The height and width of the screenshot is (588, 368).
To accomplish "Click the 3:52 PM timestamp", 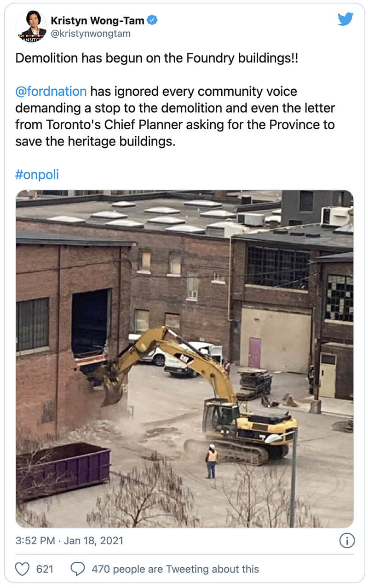I will pos(35,541).
